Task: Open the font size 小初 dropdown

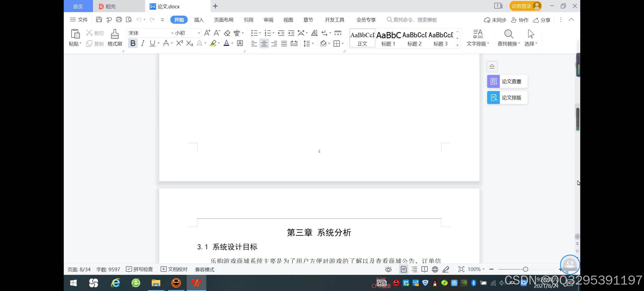Action: pyautogui.click(x=199, y=33)
